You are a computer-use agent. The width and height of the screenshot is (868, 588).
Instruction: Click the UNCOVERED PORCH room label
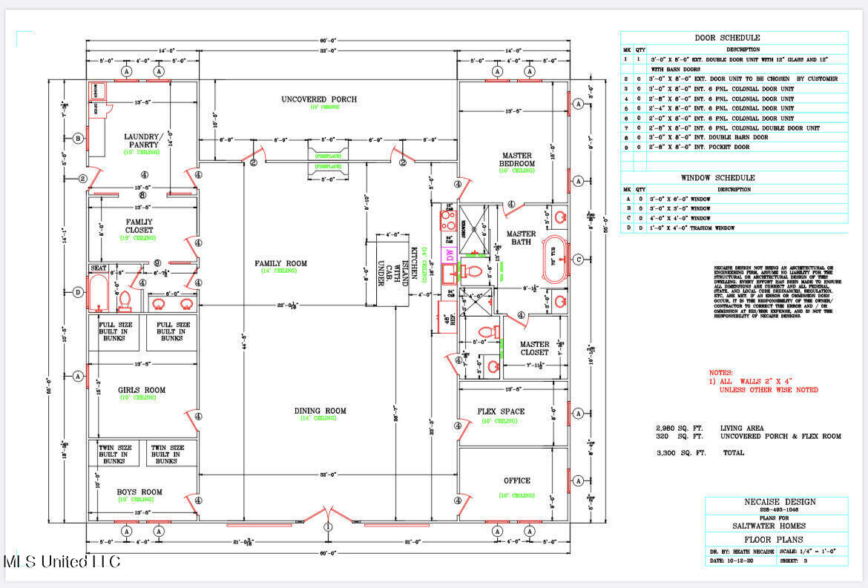tap(319, 99)
